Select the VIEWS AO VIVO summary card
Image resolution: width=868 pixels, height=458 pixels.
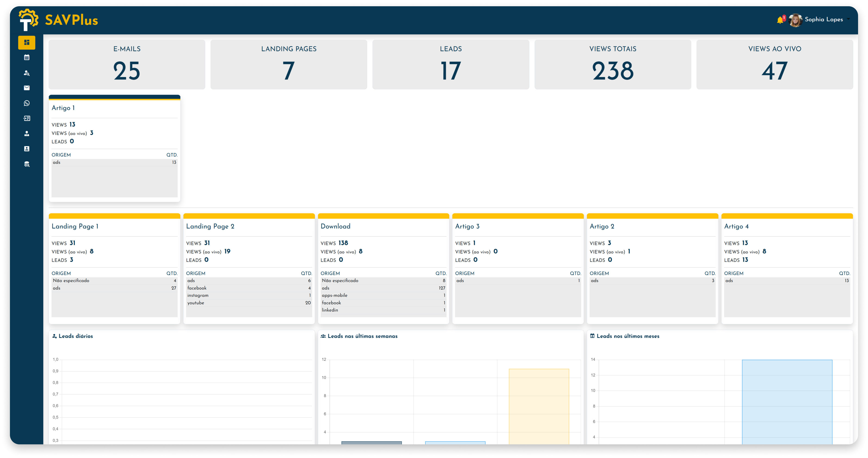pos(774,64)
